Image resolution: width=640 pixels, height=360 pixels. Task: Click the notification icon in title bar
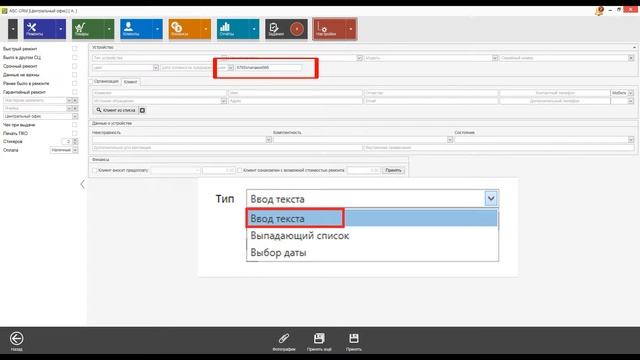tap(599, 11)
